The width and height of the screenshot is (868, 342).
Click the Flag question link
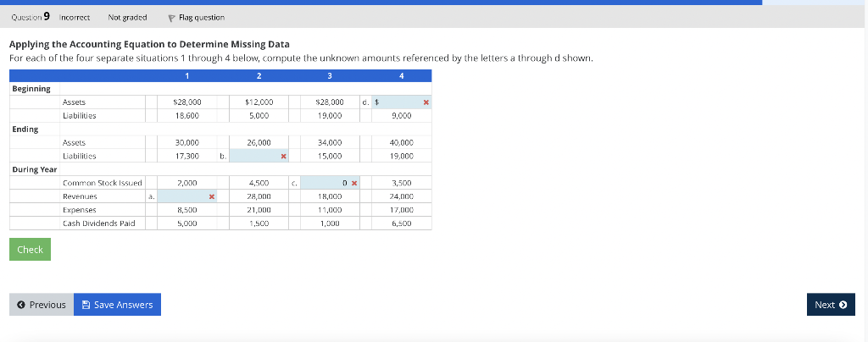(x=202, y=18)
